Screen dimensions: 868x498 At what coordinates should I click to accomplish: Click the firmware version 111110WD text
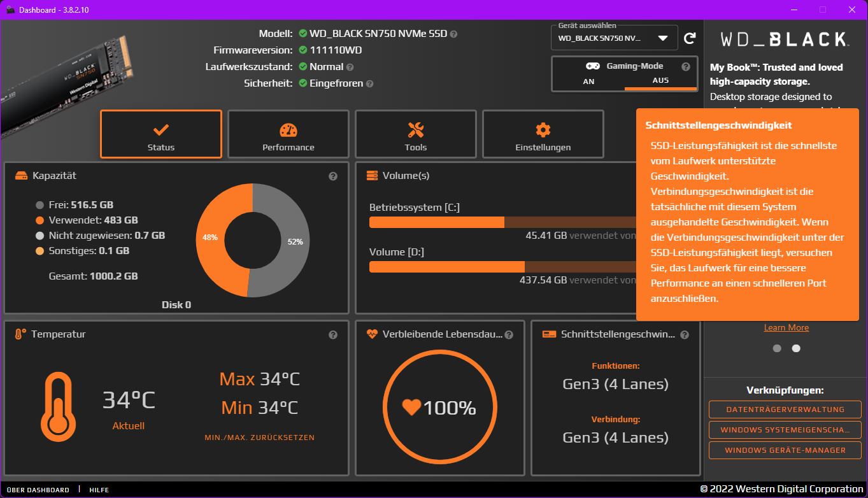[336, 50]
